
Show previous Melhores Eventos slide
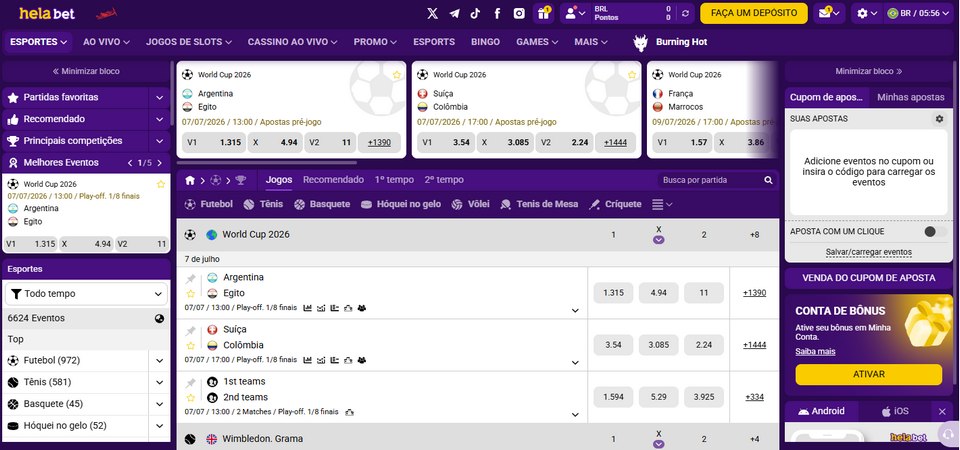tap(129, 163)
